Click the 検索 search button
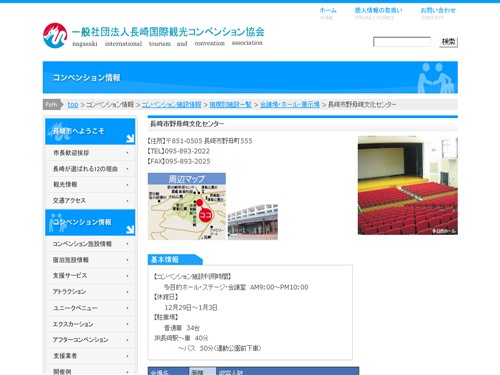This screenshot has height=375, width=500. click(448, 42)
